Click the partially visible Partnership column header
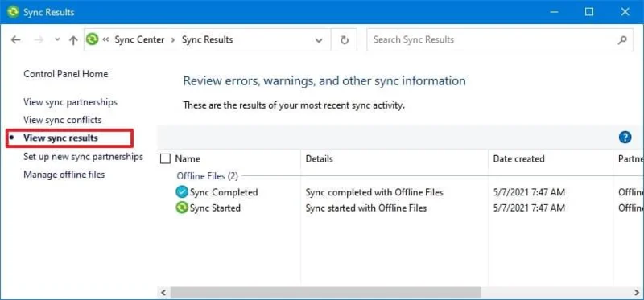 (630, 158)
